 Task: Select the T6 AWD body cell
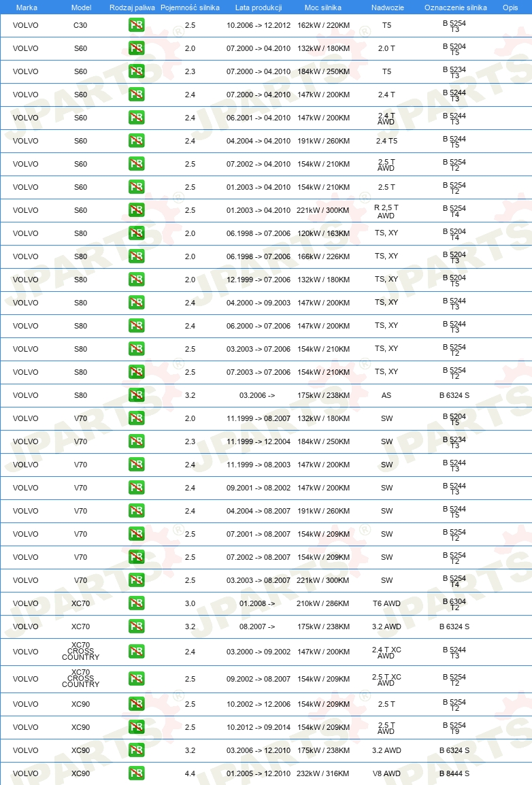coord(386,603)
